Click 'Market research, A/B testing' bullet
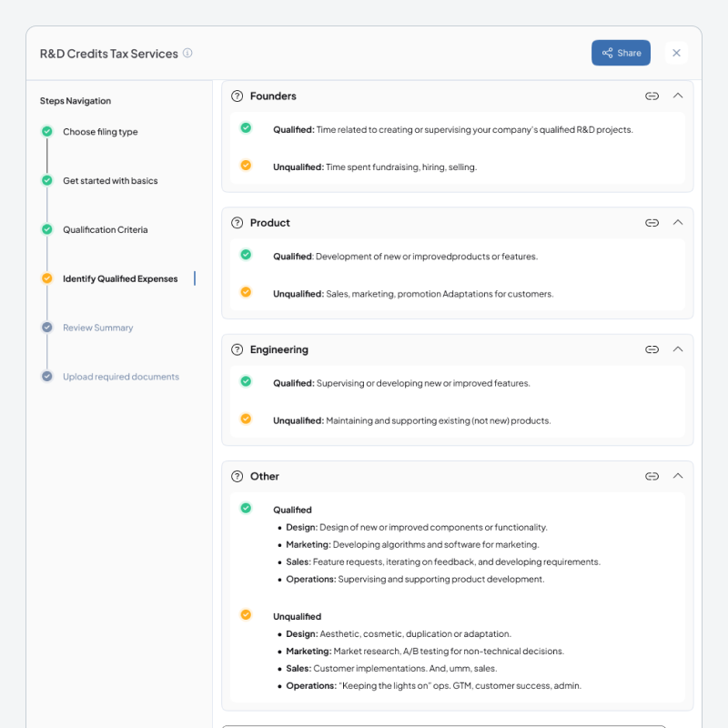This screenshot has width=728, height=728. [x=449, y=652]
